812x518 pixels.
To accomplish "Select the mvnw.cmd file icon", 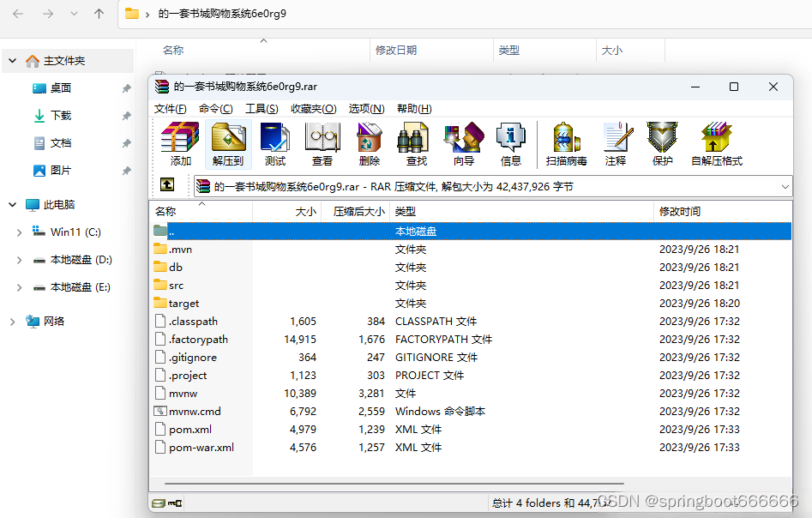I will point(160,412).
